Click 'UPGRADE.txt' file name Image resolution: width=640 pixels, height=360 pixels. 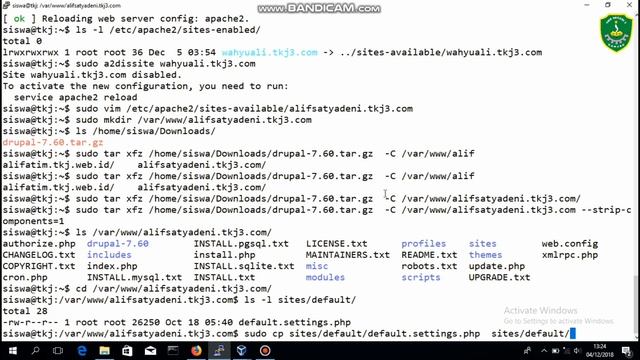click(499, 277)
